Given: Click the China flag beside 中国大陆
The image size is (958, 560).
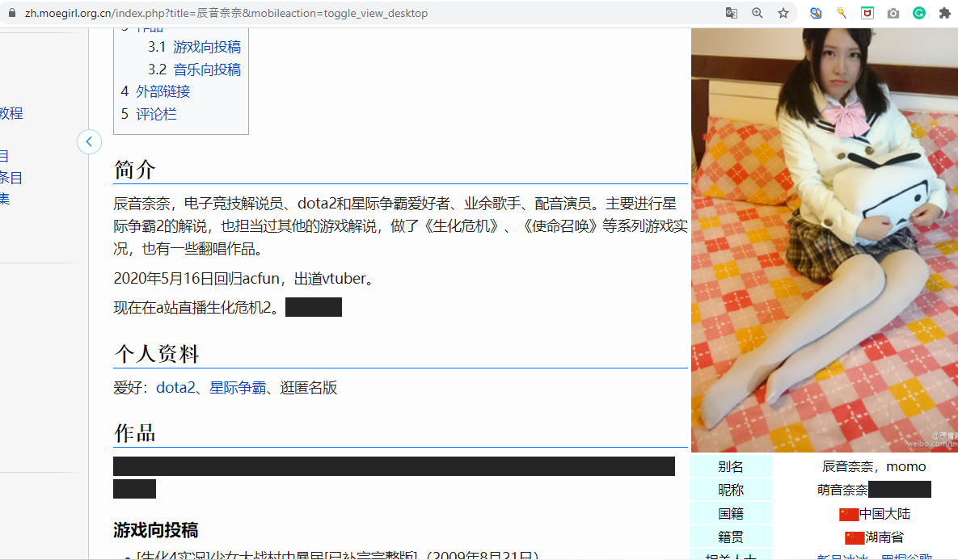Looking at the screenshot, I should coord(849,514).
